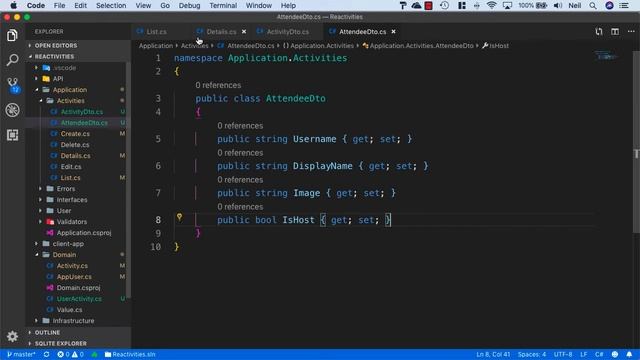Click the sync changes icon in status bar
Viewport: 640px width, 360px height.
click(x=47, y=354)
